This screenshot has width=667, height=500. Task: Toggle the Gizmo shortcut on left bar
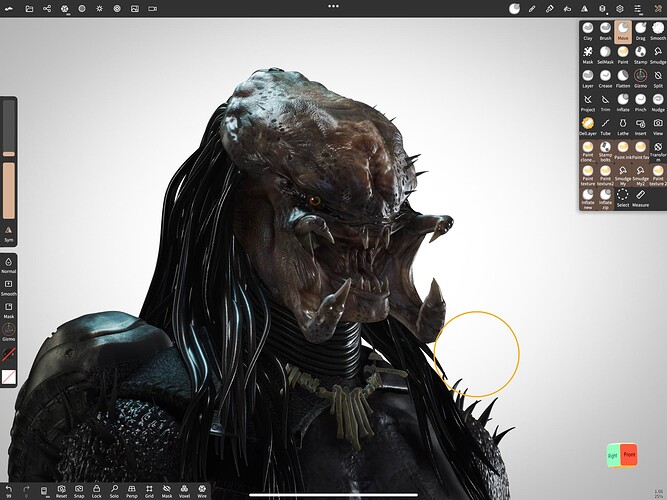[9, 332]
